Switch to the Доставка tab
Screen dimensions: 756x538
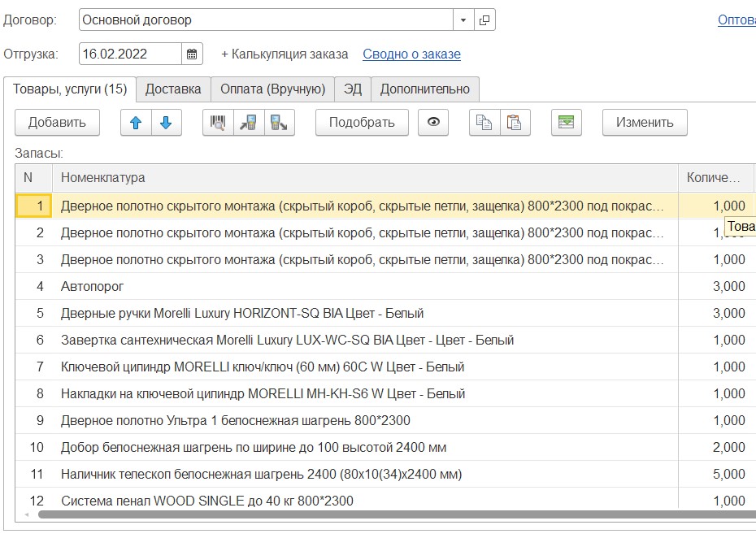coord(173,89)
